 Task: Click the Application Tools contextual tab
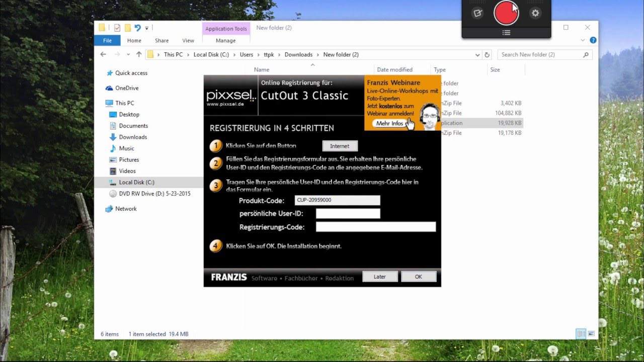click(x=226, y=29)
